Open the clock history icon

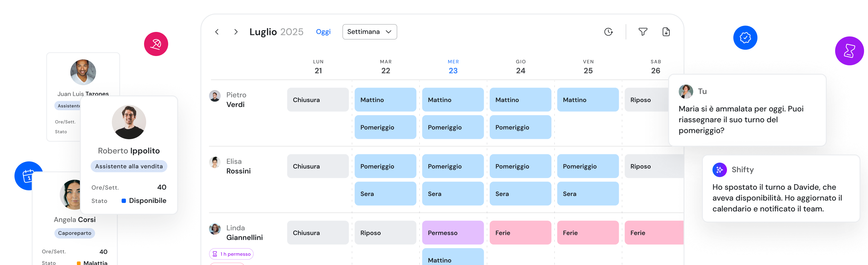click(x=608, y=32)
